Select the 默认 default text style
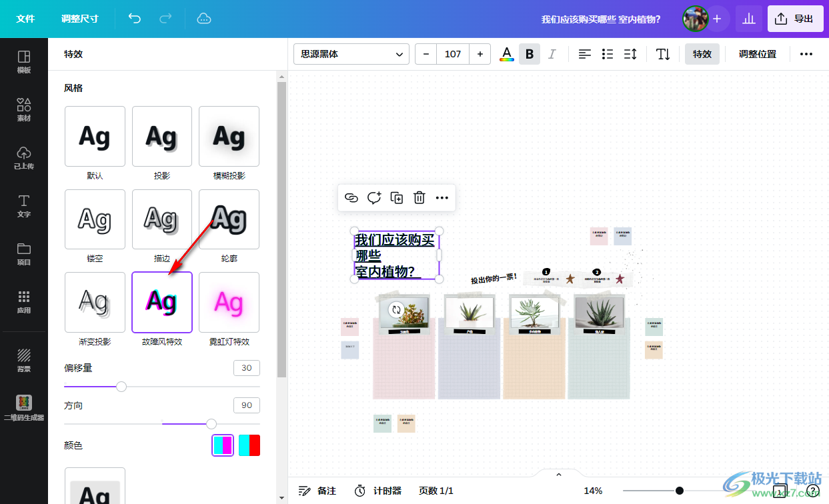This screenshot has width=829, height=504. (x=95, y=136)
